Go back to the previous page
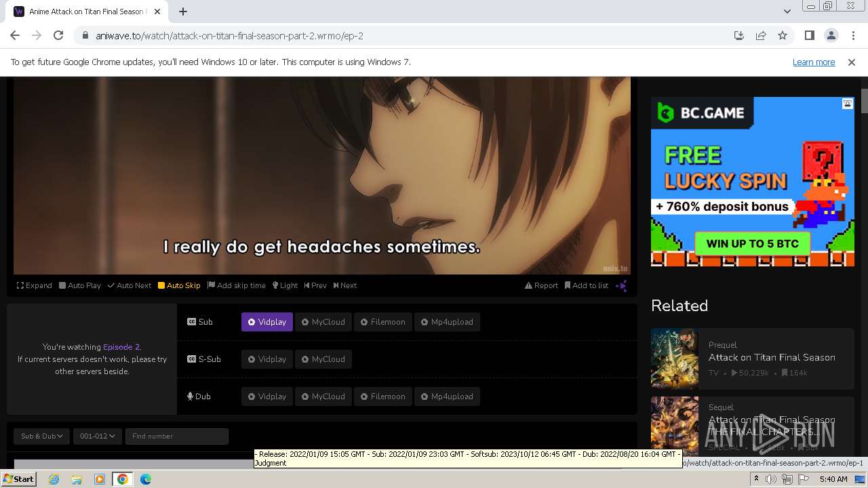This screenshot has height=488, width=868. [x=15, y=35]
